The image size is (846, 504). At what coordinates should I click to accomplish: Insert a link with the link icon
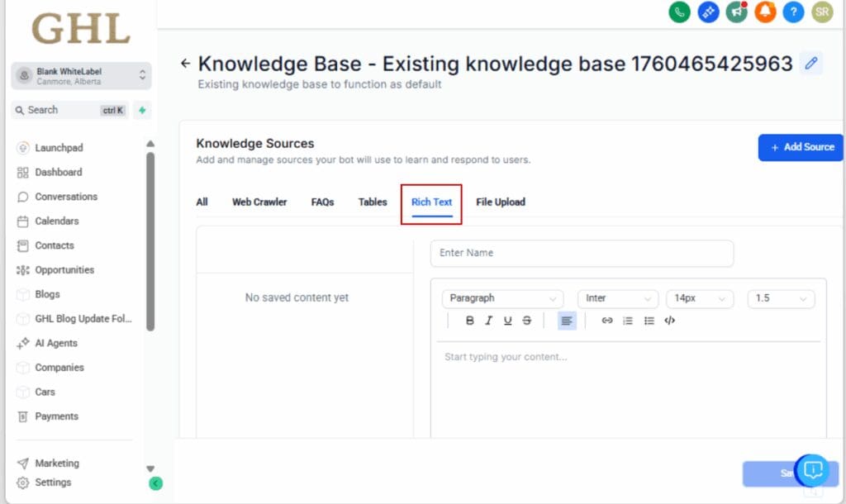607,321
